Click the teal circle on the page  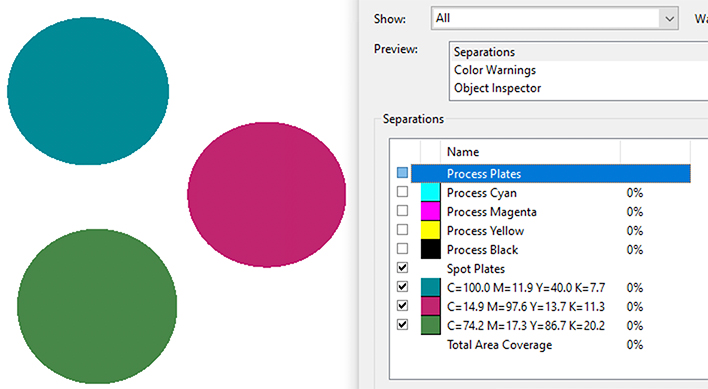point(88,91)
